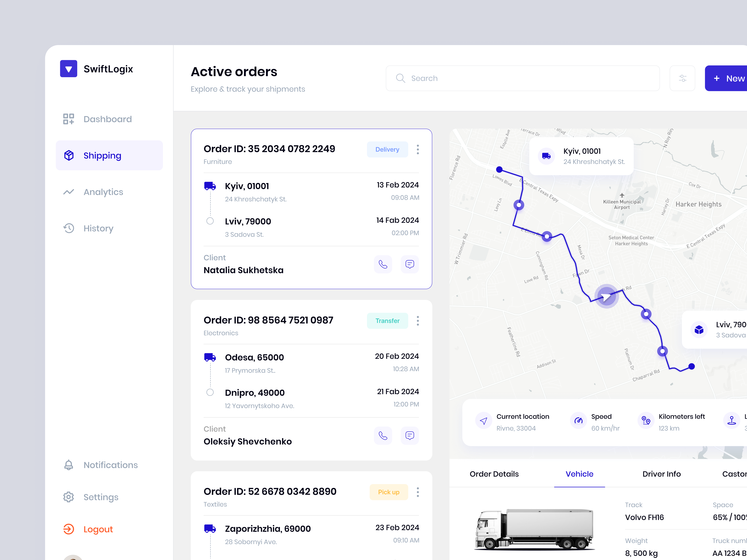Switch to the Driver Info tab
This screenshot has height=560, width=747.
point(661,474)
